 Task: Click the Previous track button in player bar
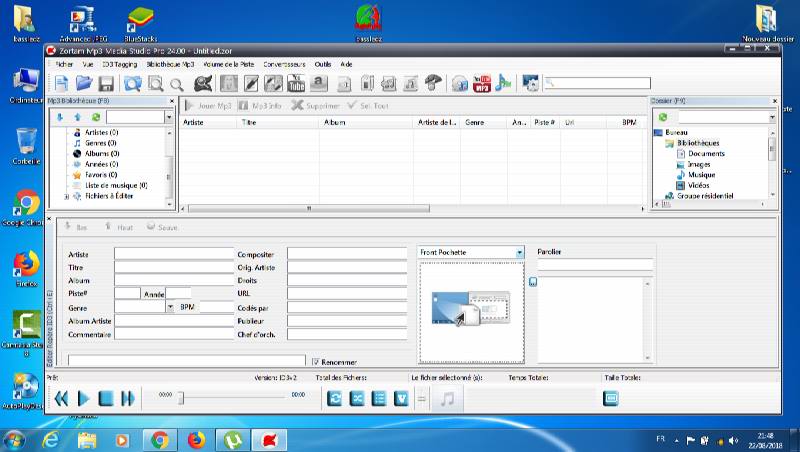coord(61,398)
